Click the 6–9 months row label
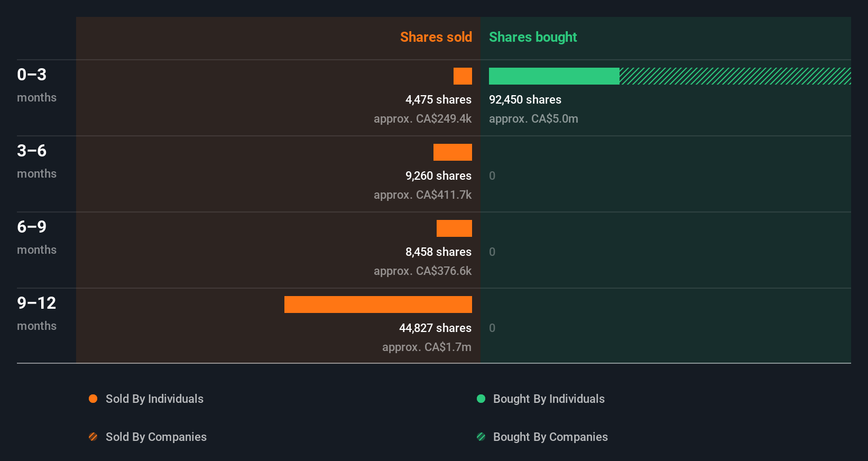Screen dimensions: 868x461 36,237
